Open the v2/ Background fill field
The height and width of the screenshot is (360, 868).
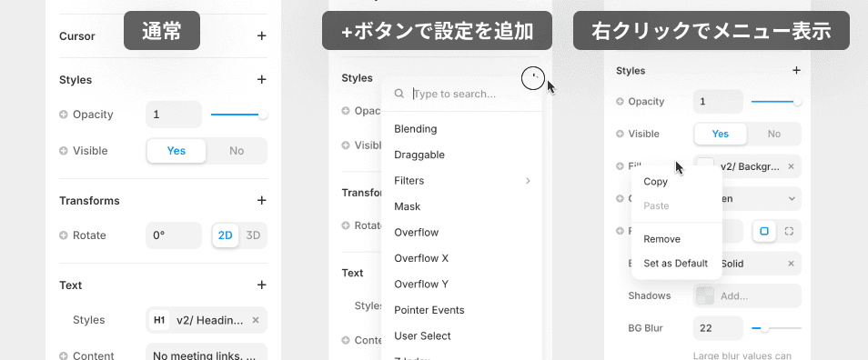[747, 165]
